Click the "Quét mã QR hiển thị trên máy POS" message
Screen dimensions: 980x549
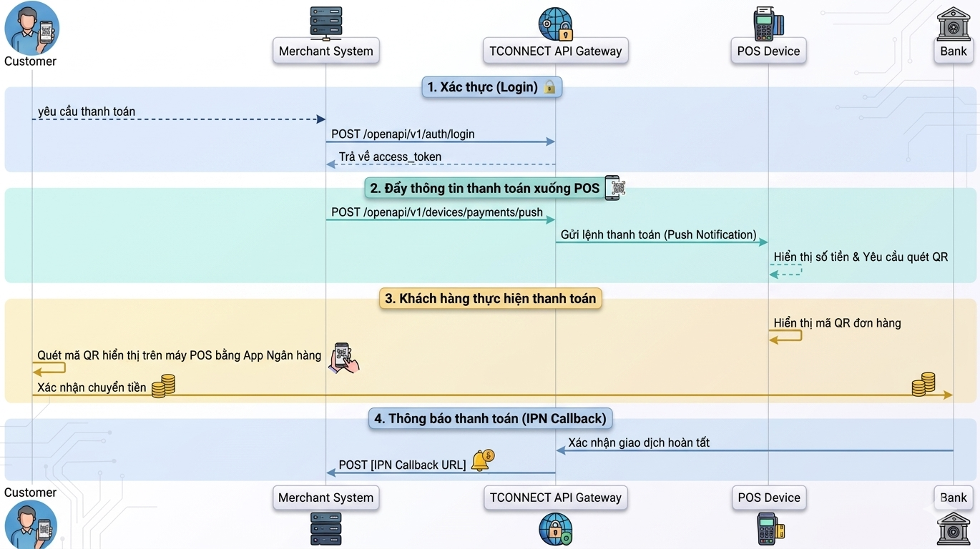click(x=180, y=355)
